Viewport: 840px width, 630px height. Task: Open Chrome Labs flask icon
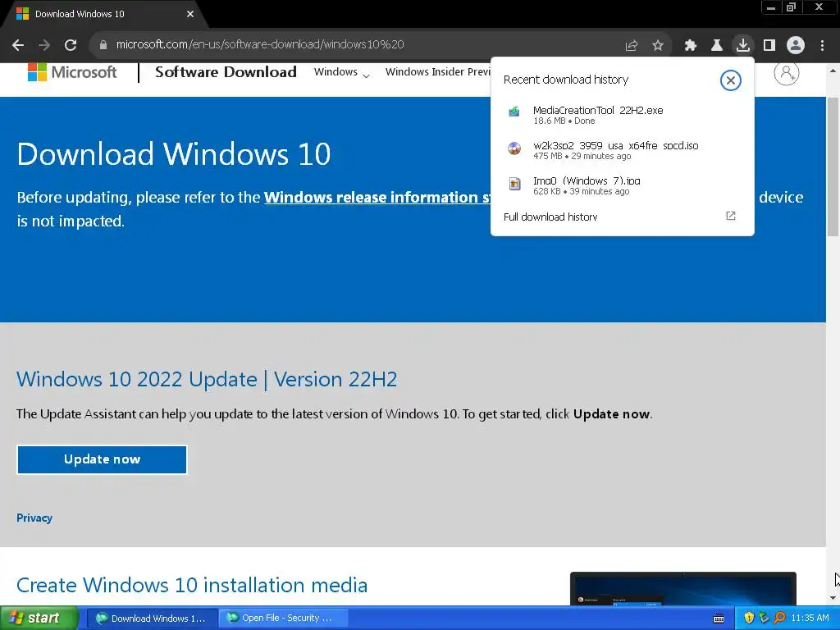click(717, 46)
